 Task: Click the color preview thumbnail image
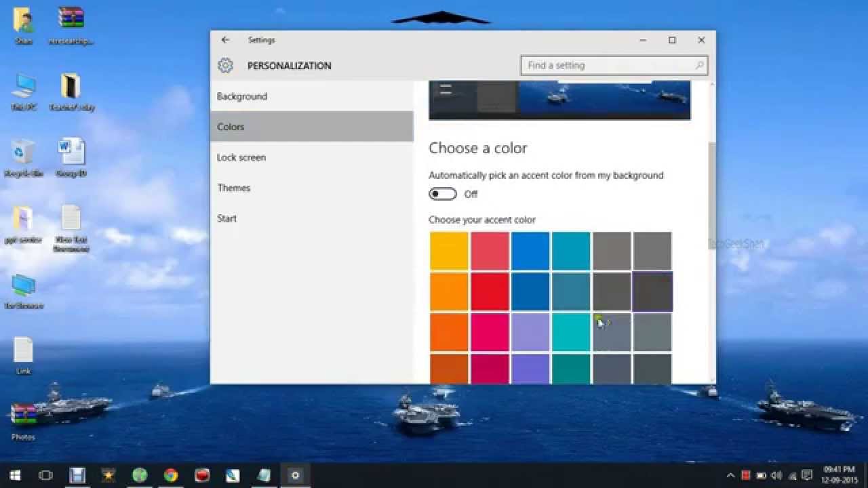click(559, 100)
